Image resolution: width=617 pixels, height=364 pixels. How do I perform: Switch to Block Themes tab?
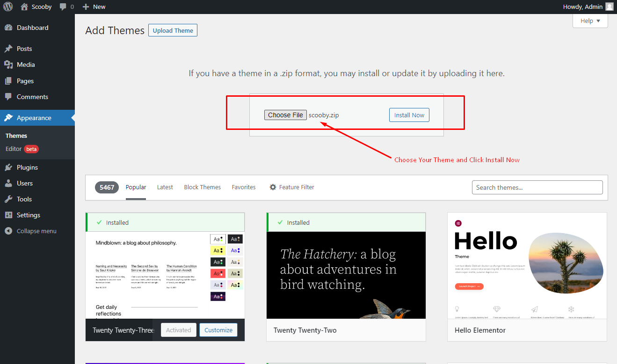click(202, 187)
